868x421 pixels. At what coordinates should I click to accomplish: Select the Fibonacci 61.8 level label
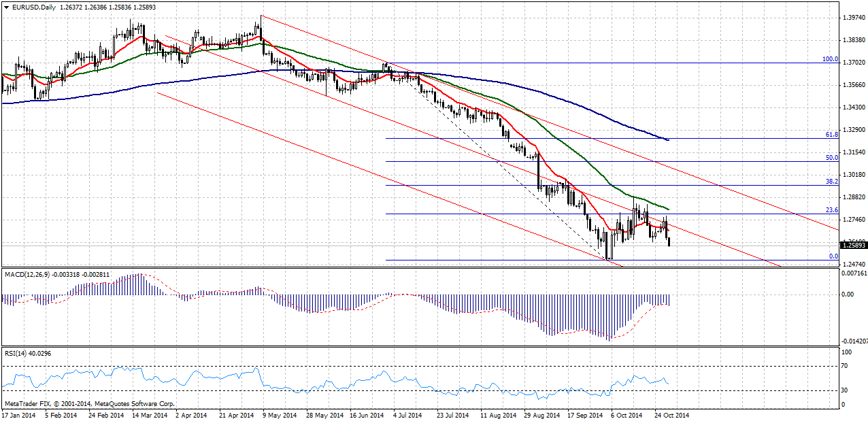pos(831,135)
